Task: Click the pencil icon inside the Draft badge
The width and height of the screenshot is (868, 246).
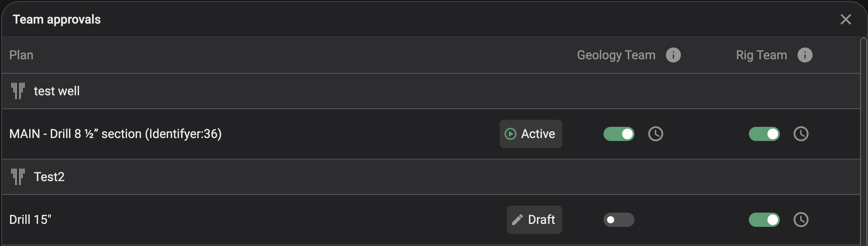Action: 517,220
